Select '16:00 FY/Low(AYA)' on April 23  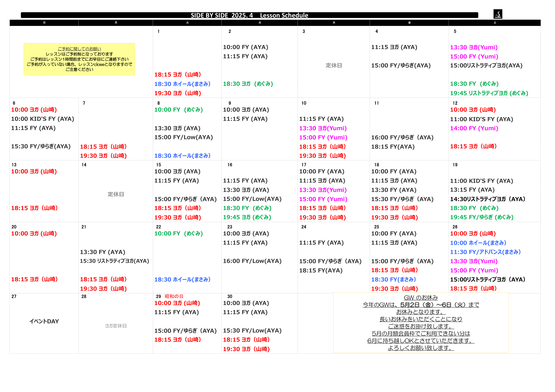click(x=252, y=261)
